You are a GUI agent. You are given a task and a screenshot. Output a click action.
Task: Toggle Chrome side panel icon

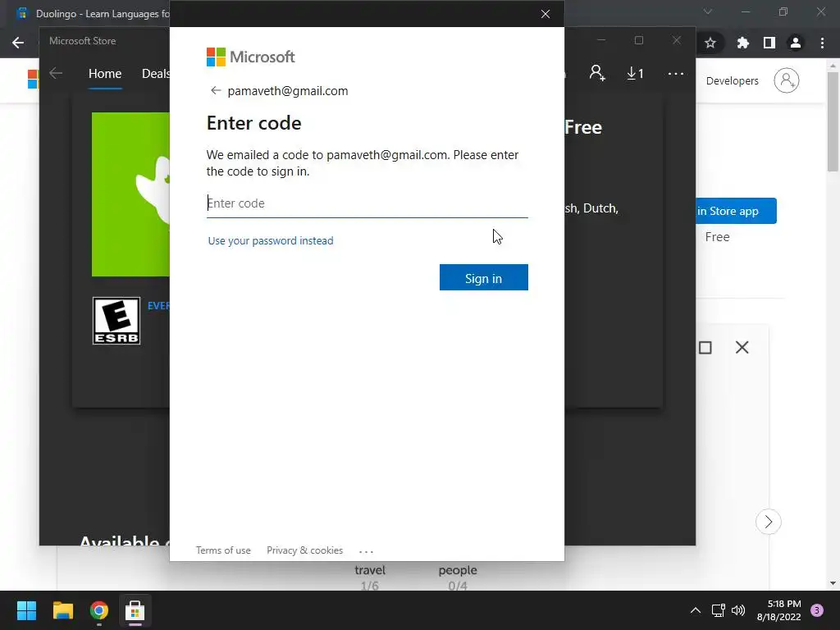coord(769,43)
